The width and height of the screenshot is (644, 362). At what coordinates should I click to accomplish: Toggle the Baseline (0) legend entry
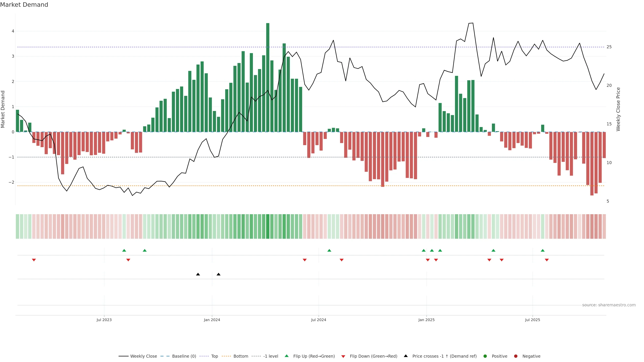coord(184,356)
